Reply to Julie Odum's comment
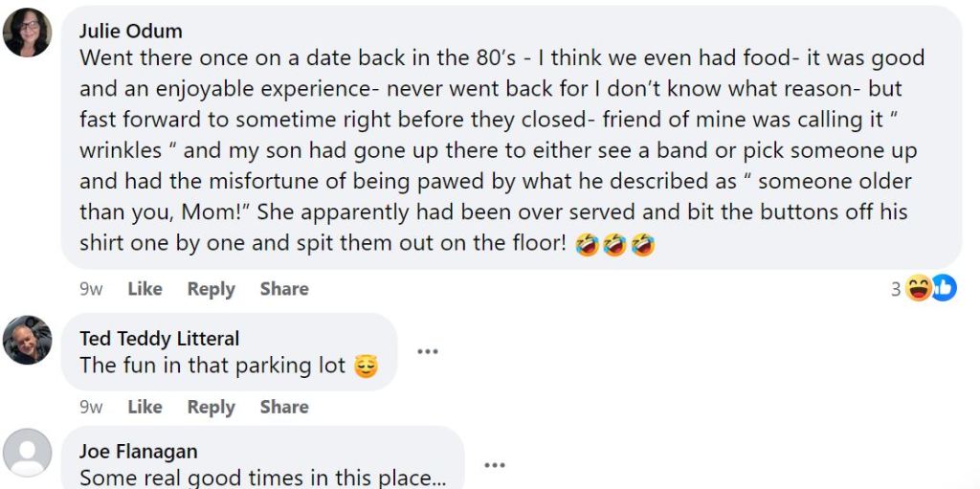Image resolution: width=980 pixels, height=489 pixels. (211, 289)
